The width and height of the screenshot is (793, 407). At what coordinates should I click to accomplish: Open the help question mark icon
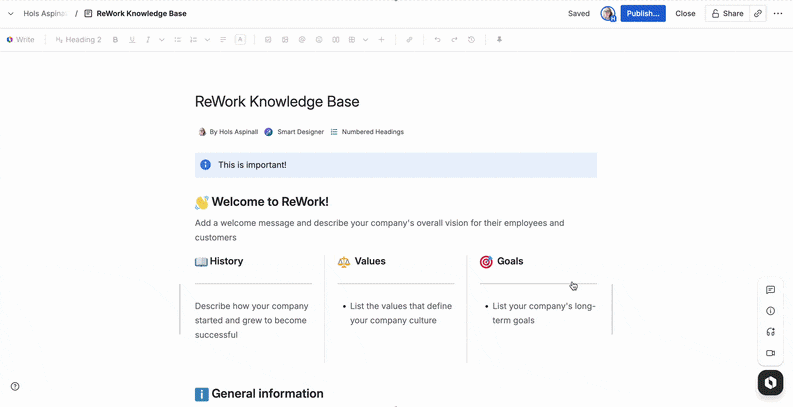pyautogui.click(x=15, y=386)
